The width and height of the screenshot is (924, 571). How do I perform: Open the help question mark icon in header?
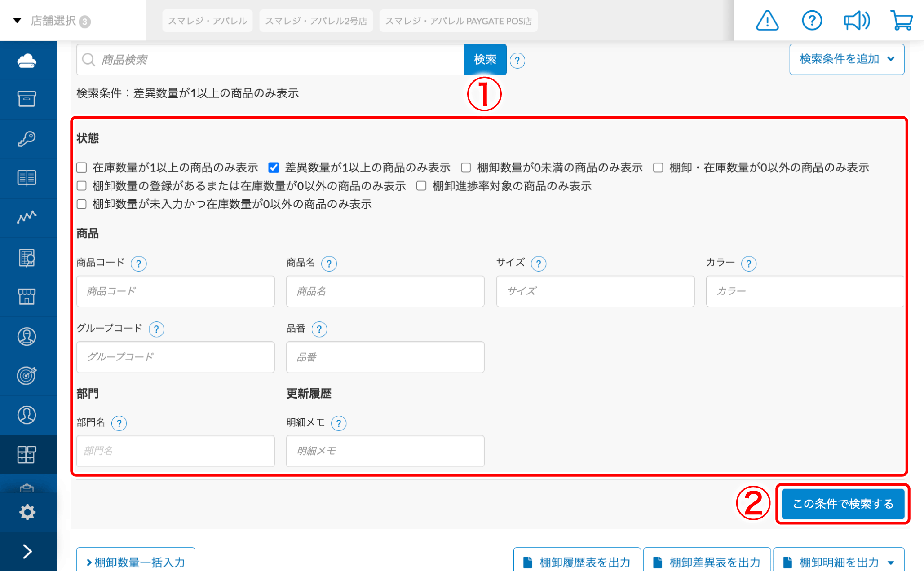tap(812, 21)
